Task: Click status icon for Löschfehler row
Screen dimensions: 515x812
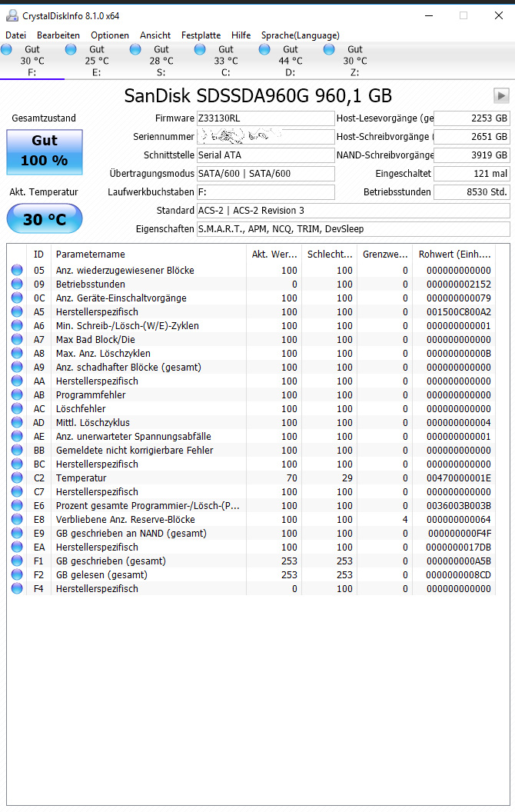Action: 17,408
